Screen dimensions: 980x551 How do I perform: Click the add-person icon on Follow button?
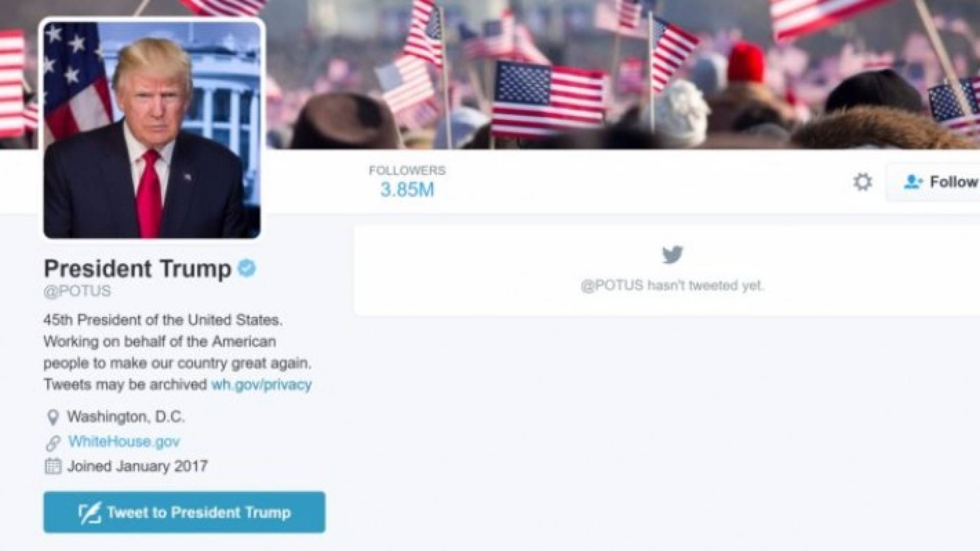913,182
